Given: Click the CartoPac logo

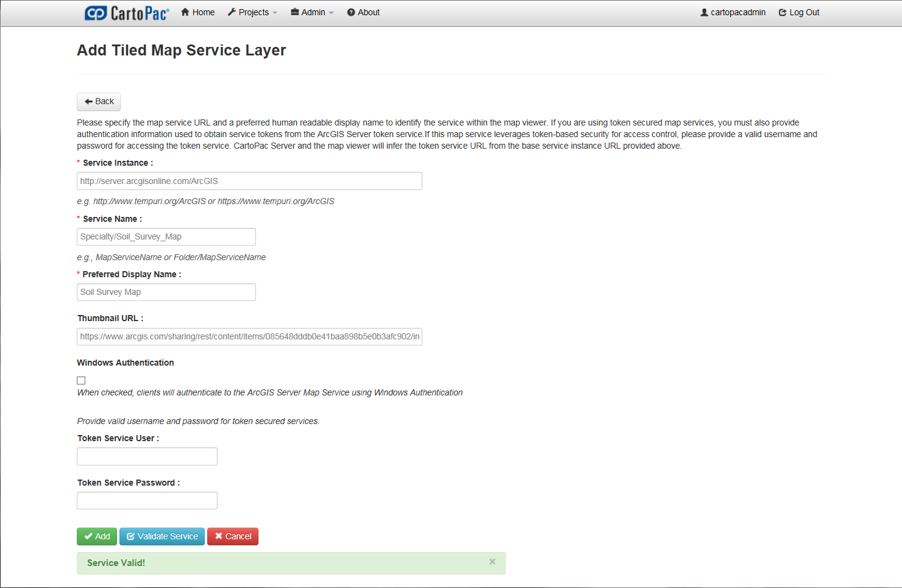Looking at the screenshot, I should pos(127,13).
